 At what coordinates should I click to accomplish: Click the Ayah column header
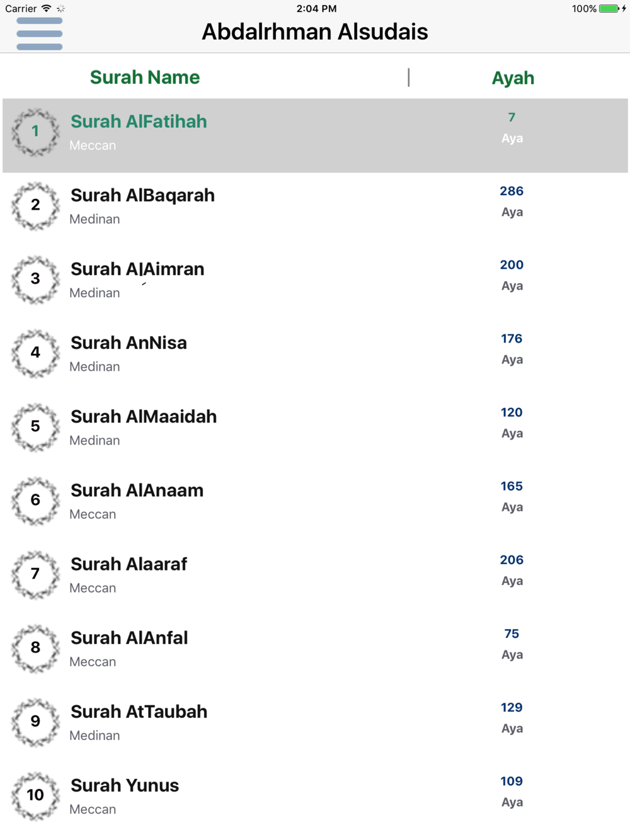[x=513, y=78]
